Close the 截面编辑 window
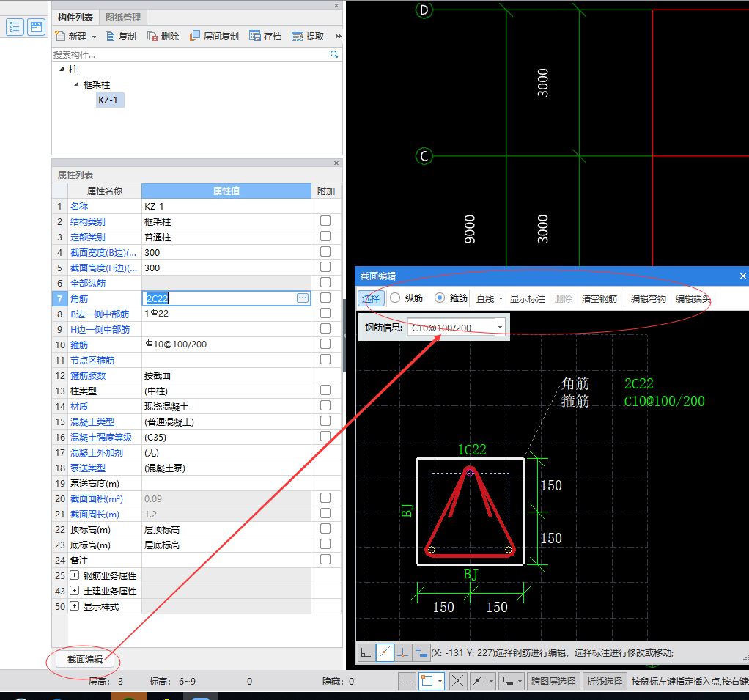The image size is (749, 700). [x=742, y=276]
